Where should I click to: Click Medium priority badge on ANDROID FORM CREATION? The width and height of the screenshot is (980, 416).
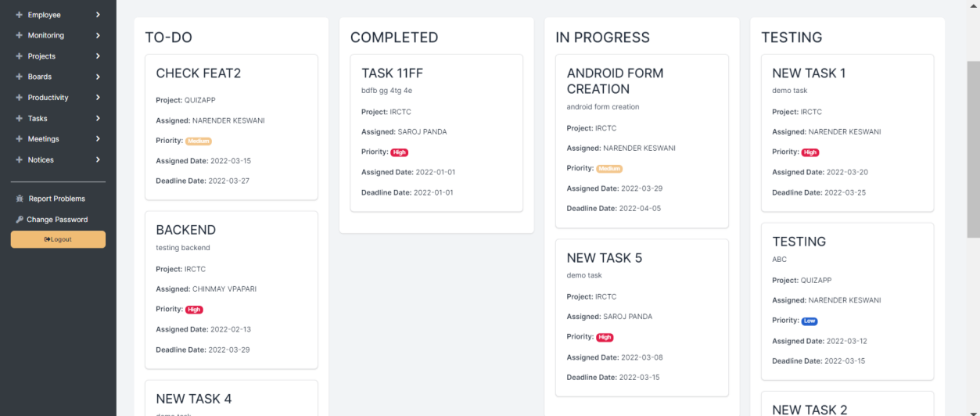click(609, 168)
